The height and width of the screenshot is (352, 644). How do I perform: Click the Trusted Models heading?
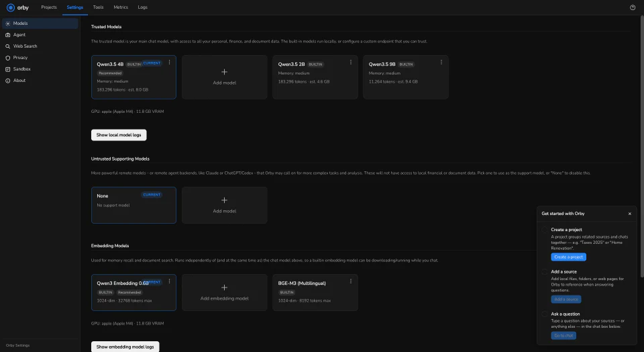[106, 27]
